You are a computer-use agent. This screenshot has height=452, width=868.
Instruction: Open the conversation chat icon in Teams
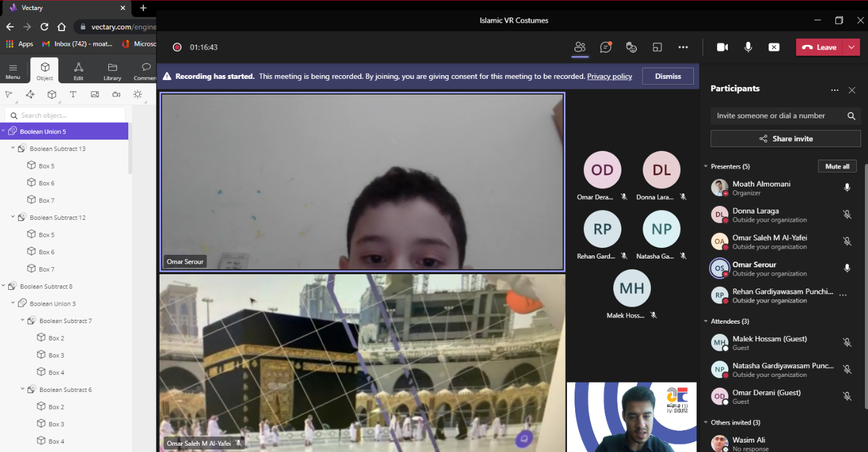coord(605,47)
